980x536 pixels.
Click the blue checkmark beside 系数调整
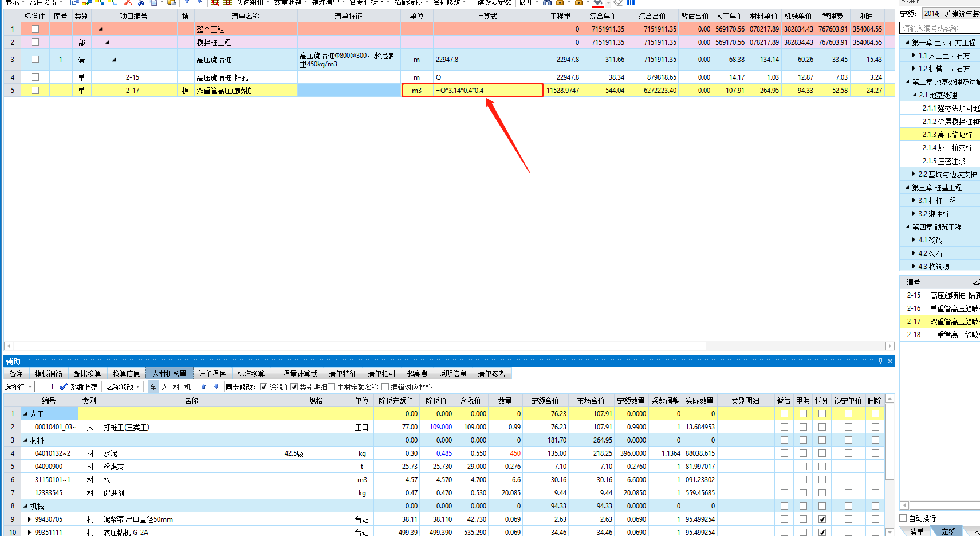coord(64,387)
